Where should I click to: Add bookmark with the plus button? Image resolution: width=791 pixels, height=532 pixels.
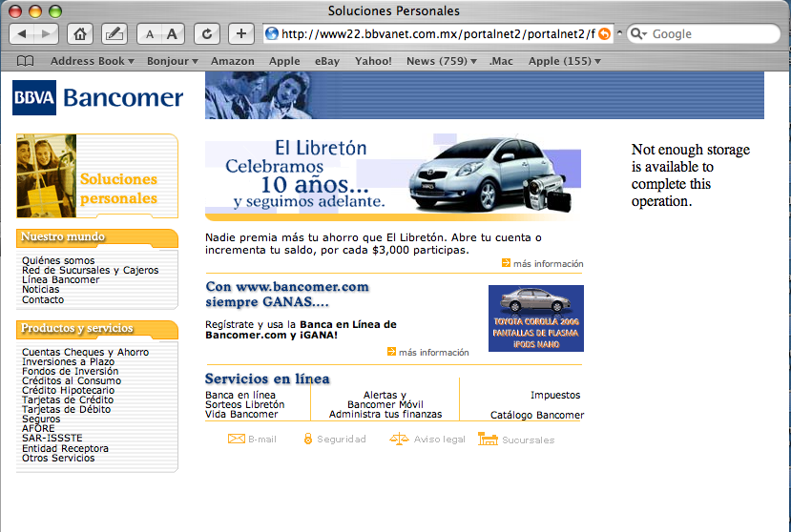[241, 33]
